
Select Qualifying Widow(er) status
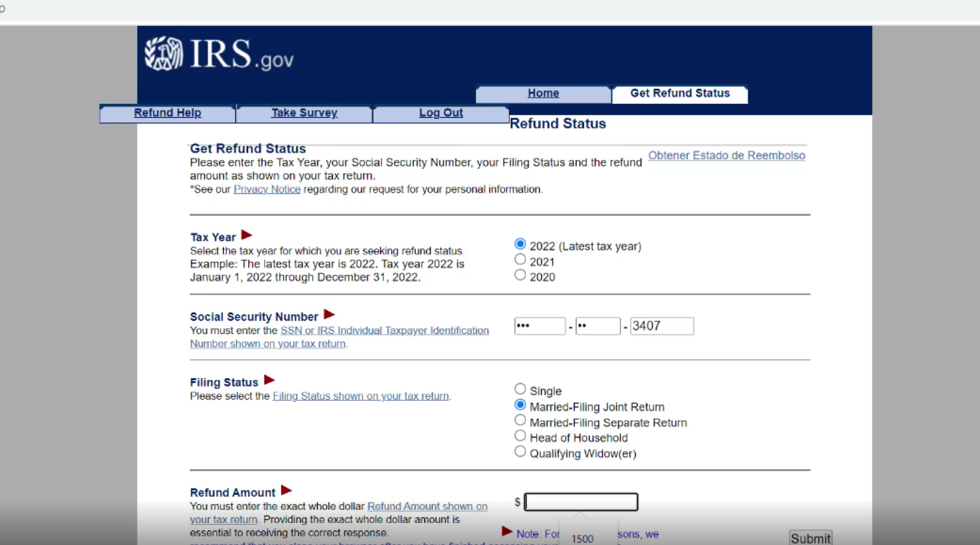(520, 451)
